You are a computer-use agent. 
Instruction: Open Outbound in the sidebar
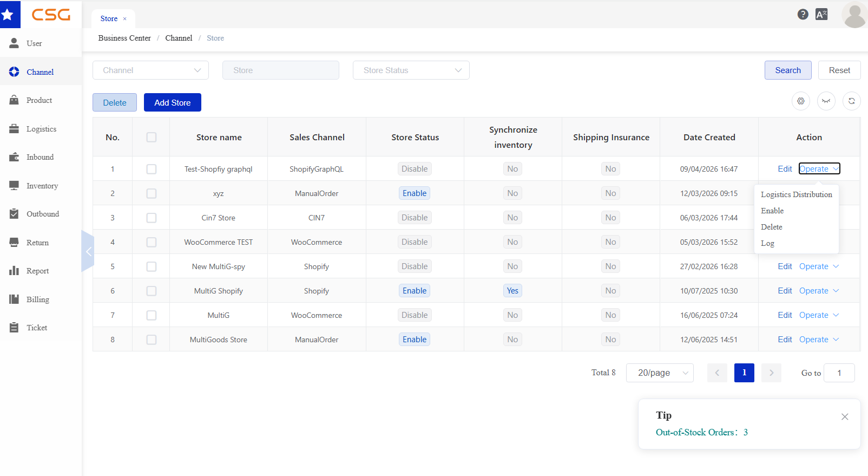41,214
